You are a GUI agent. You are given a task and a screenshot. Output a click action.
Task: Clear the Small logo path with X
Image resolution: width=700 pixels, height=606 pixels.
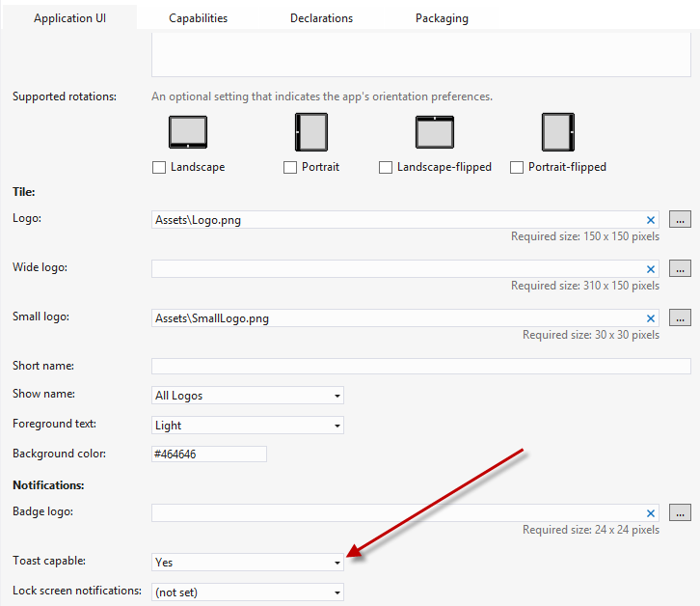click(x=651, y=318)
